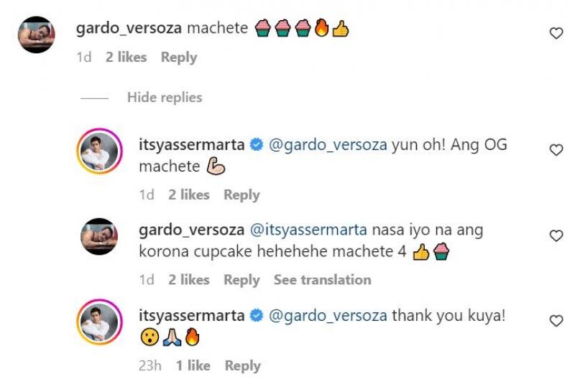This screenshot has width=575, height=392.
Task: Reply to 'Ang OG machete' comment
Action: pyautogui.click(x=241, y=195)
